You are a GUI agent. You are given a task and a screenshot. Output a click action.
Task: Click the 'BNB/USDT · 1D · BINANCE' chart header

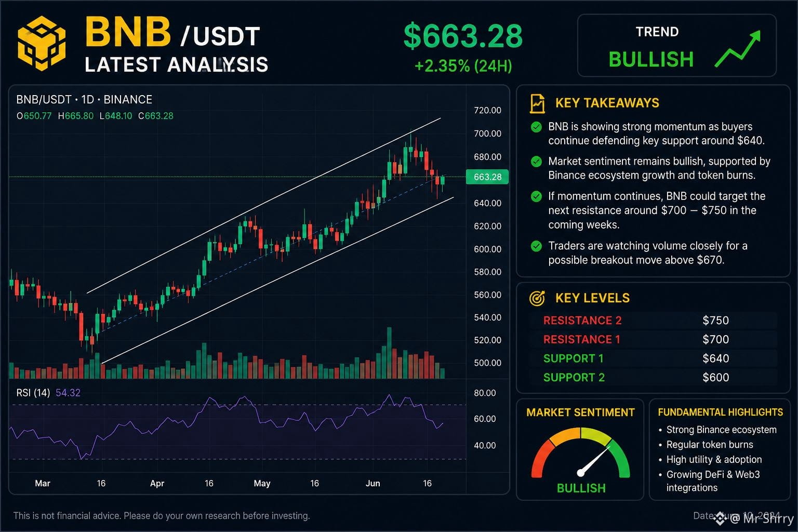(x=84, y=100)
